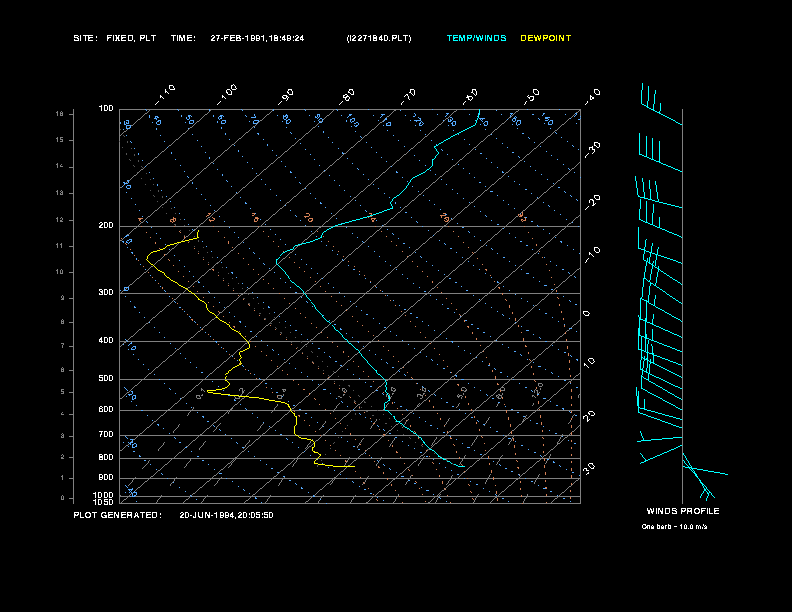The image size is (792, 612).
Task: Click the -30 isotherm label on right axis
Action: click(x=592, y=149)
